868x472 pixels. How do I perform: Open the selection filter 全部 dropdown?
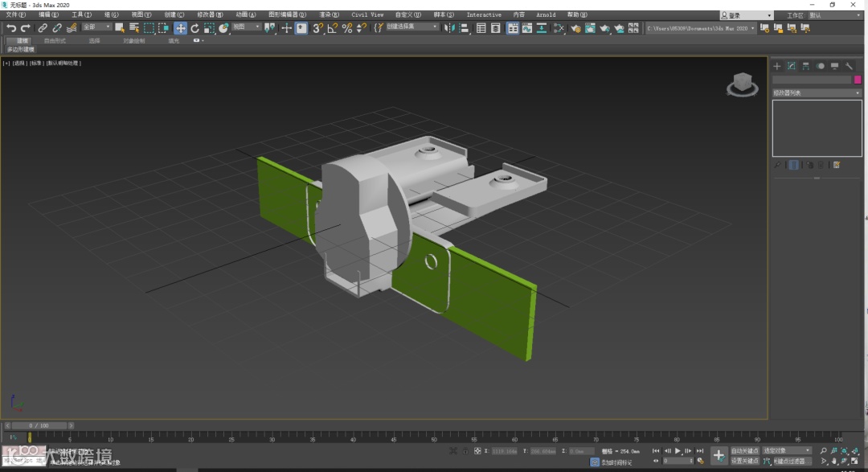97,27
